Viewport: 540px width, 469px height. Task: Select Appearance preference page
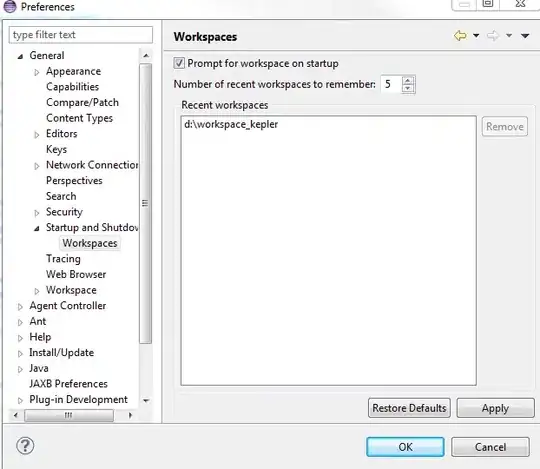click(x=73, y=71)
